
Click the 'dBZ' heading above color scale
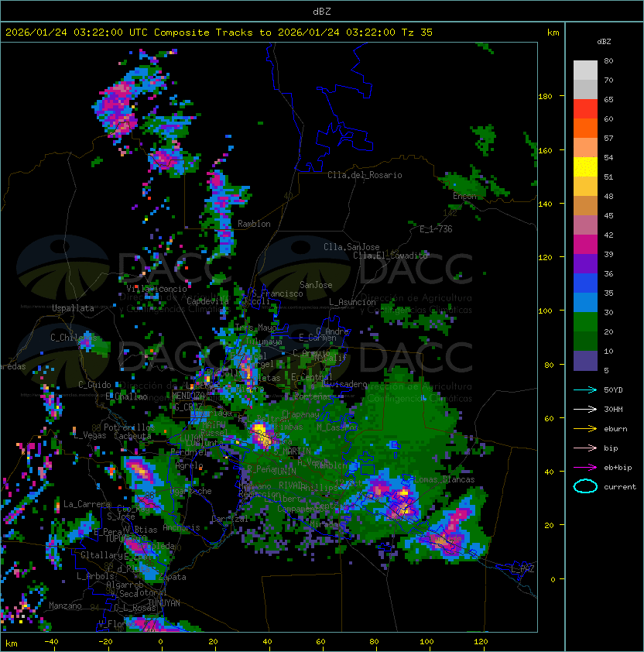604,42
